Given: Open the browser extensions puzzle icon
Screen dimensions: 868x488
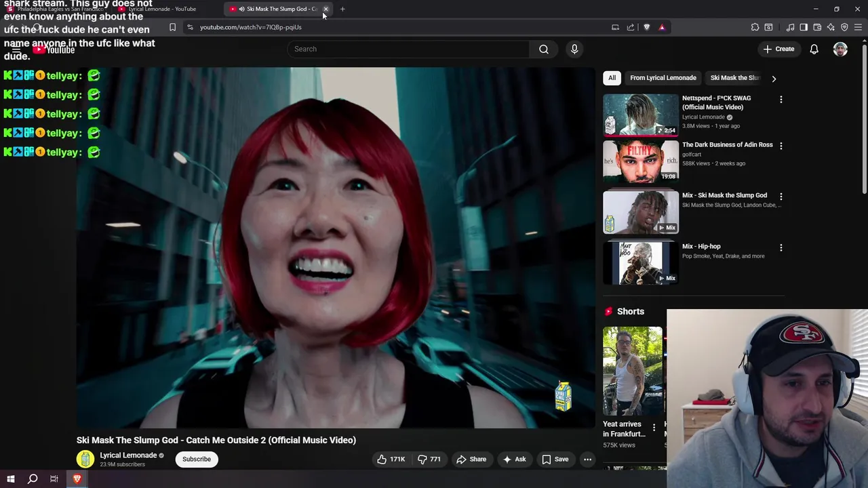Looking at the screenshot, I should click(x=755, y=27).
